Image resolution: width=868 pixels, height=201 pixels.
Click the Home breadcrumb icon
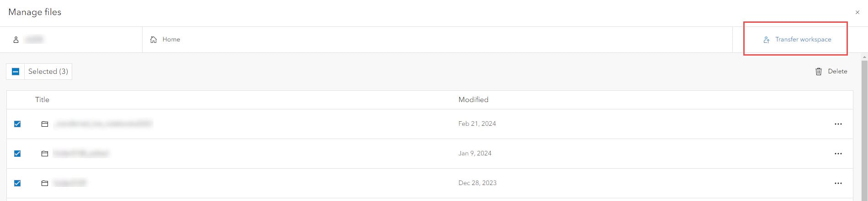[x=153, y=40]
